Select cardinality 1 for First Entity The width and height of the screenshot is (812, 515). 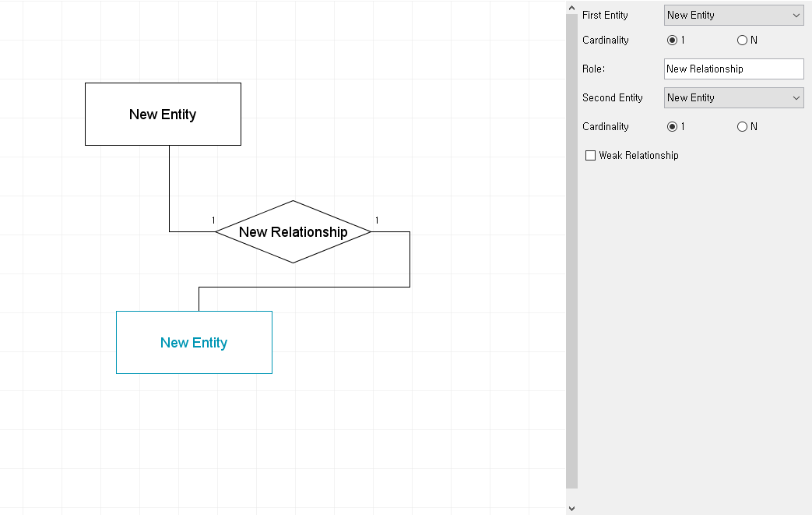(672, 40)
